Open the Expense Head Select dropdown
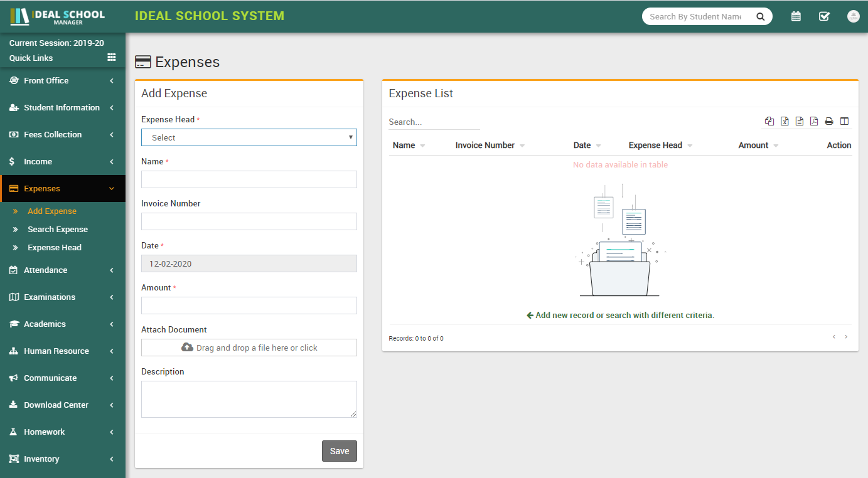 coord(249,137)
